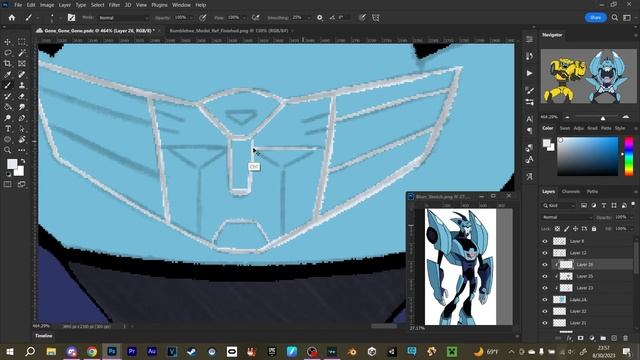
Task: Click the foreground color swatch
Action: click(x=12, y=164)
